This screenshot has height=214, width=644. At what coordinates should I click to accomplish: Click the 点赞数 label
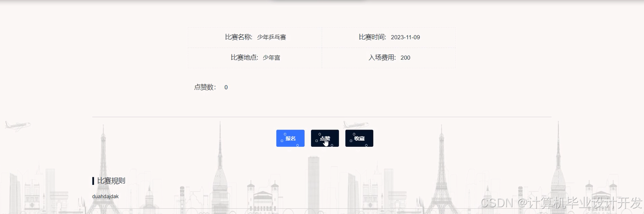[205, 87]
